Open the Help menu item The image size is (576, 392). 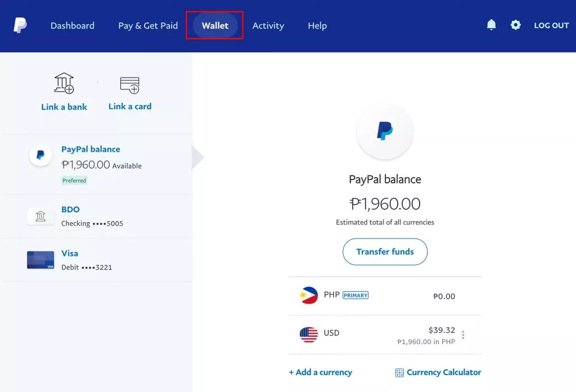(317, 25)
